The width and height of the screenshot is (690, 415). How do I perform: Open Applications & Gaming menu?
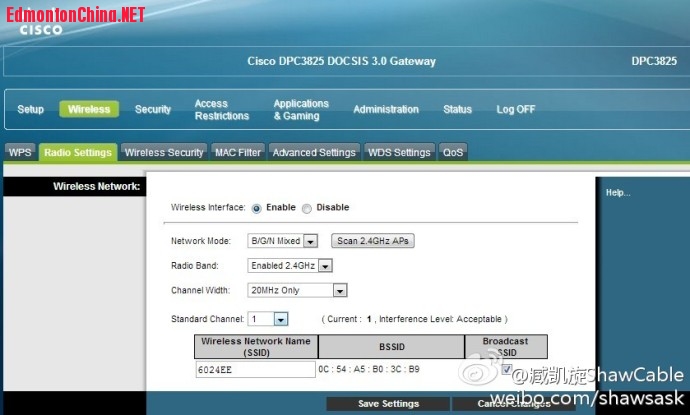click(301, 110)
